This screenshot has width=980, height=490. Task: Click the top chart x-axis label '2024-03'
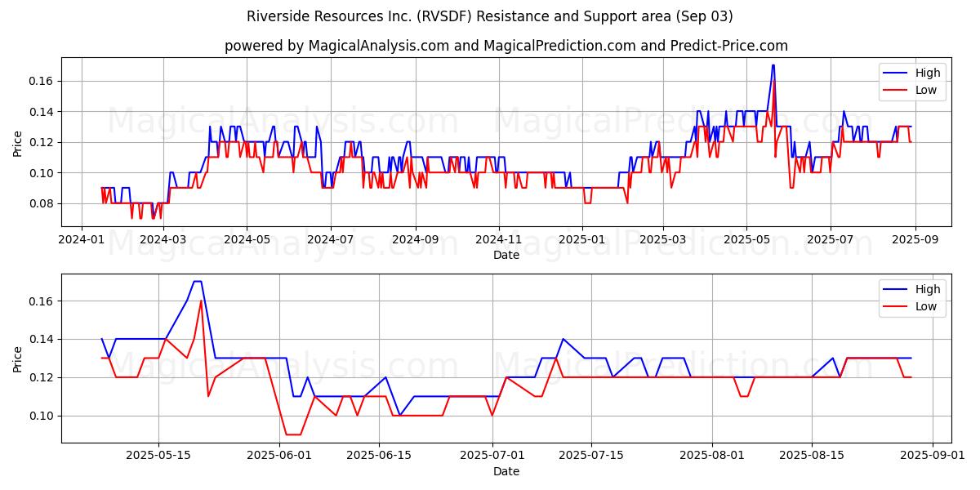click(x=163, y=240)
